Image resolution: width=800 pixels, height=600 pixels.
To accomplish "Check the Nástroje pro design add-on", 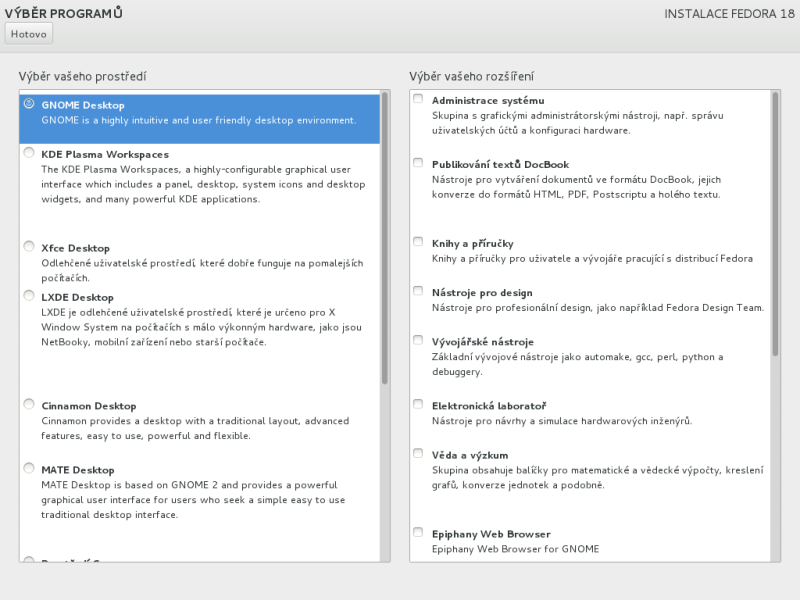I will click(x=417, y=290).
